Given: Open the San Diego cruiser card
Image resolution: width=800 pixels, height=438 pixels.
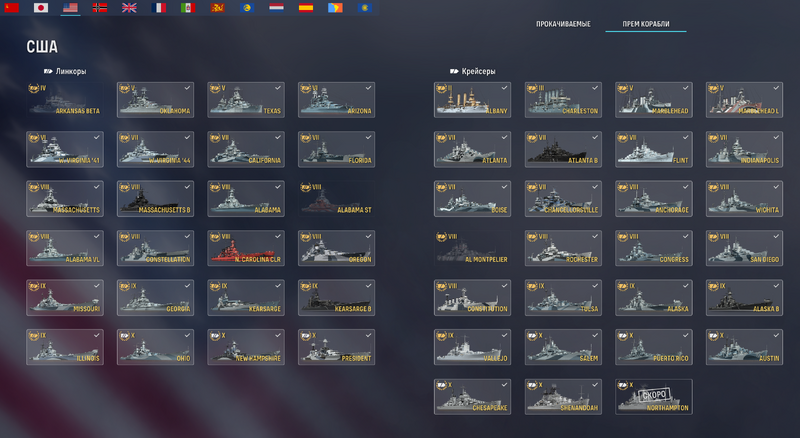Looking at the screenshot, I should [x=744, y=249].
